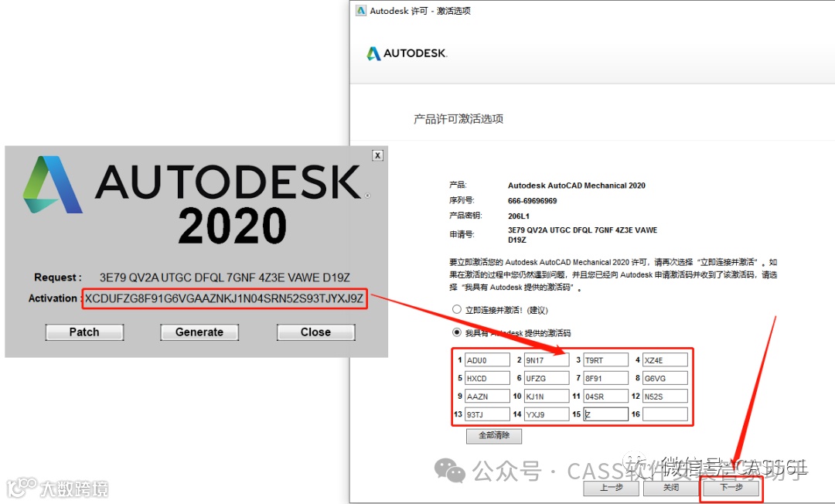This screenshot has height=504, width=835.
Task: Click the serial number 666-69696969 text
Action: pyautogui.click(x=532, y=201)
